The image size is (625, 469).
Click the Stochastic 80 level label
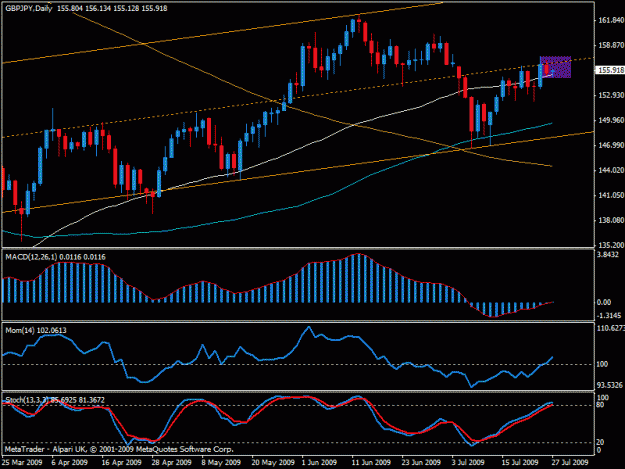click(601, 405)
